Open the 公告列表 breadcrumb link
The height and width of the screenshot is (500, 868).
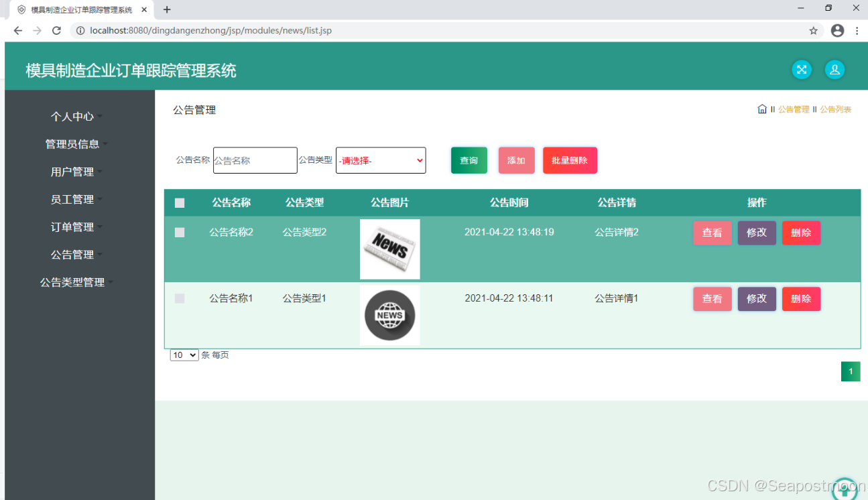835,108
